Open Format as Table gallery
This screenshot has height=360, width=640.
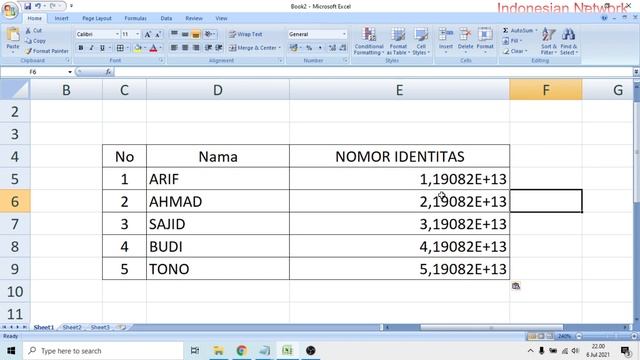pos(398,41)
